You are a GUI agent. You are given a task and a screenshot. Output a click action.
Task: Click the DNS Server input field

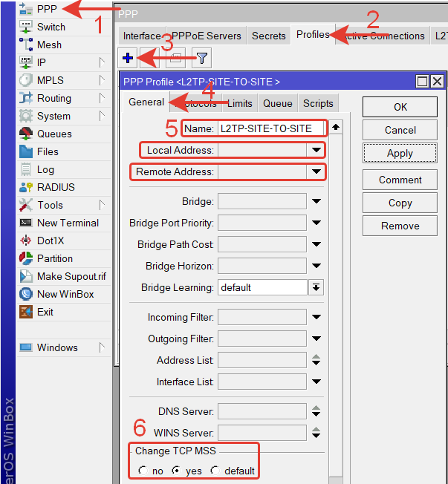click(262, 411)
